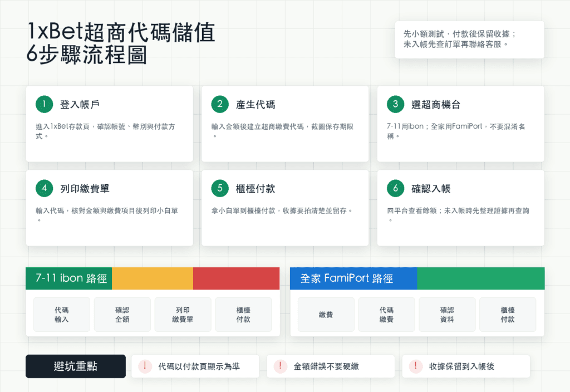
Task: Select the 代碼繳費 box in FamiPort path
Action: click(x=386, y=315)
